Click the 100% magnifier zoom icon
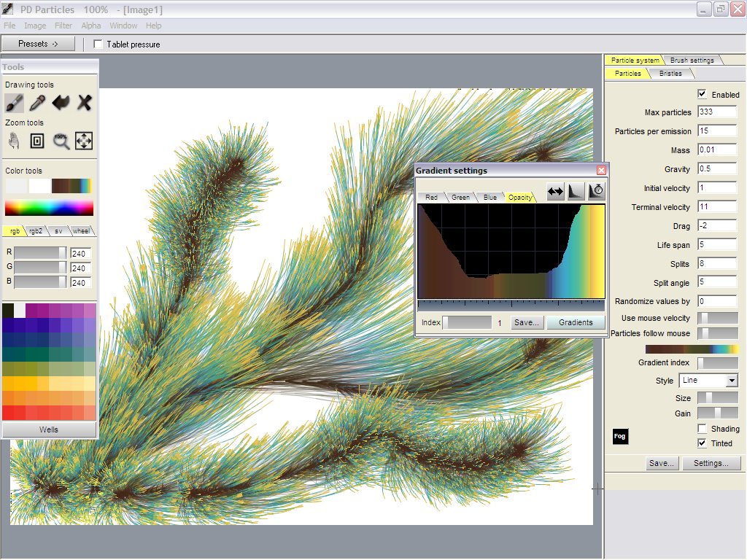This screenshot has width=747, height=560. click(61, 141)
